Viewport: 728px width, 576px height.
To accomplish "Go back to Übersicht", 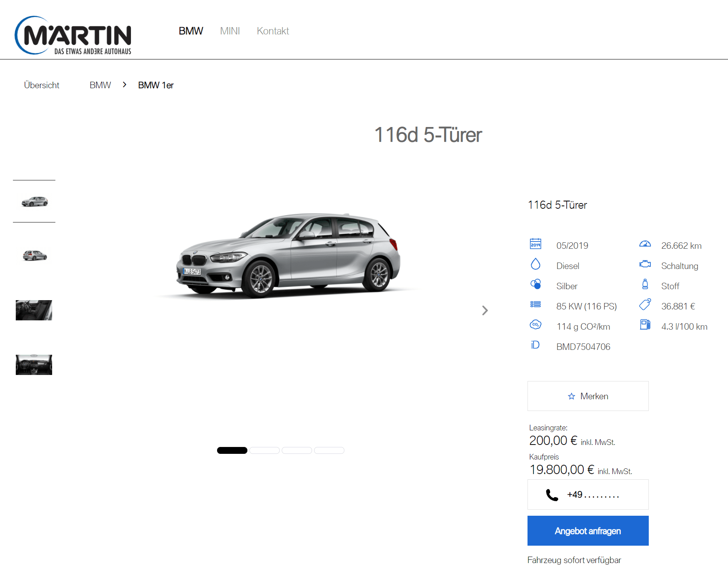I will [42, 85].
